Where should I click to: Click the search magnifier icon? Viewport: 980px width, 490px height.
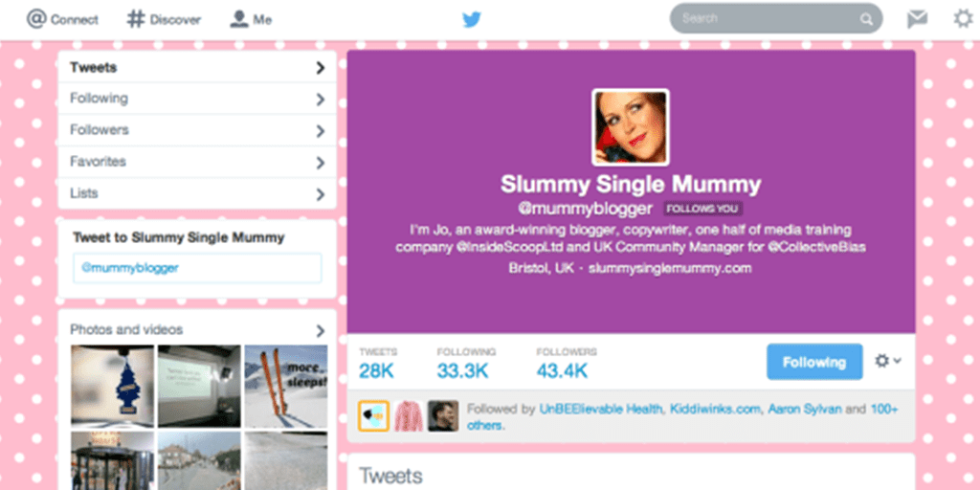click(866, 19)
